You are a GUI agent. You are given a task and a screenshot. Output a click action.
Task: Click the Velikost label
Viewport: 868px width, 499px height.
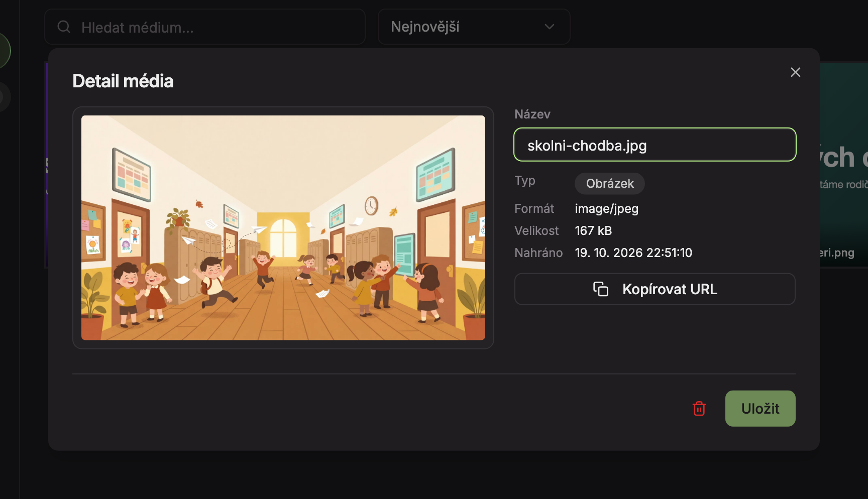tap(536, 231)
